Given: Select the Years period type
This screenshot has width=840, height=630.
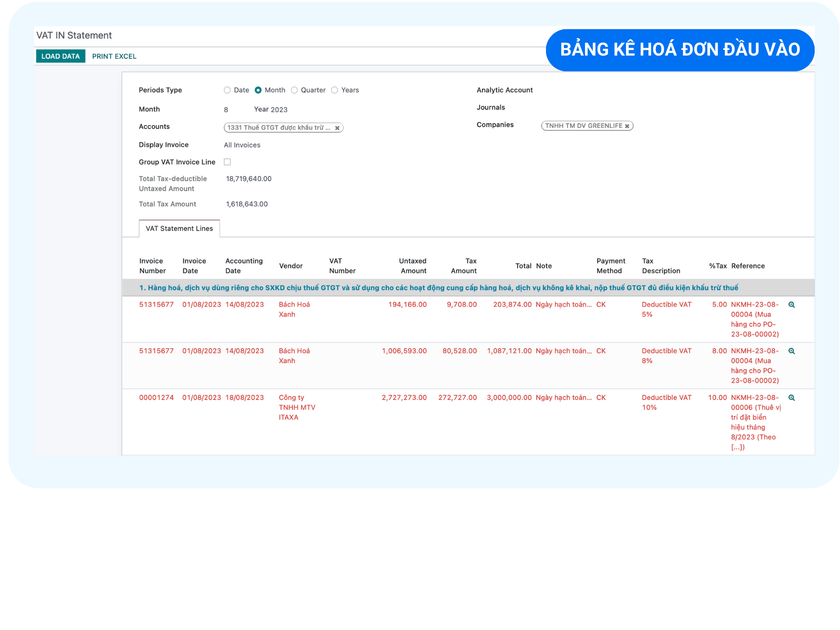Looking at the screenshot, I should tap(335, 90).
